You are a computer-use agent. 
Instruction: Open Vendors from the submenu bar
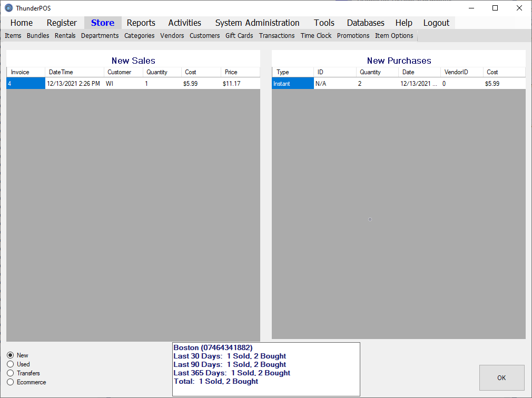click(172, 36)
